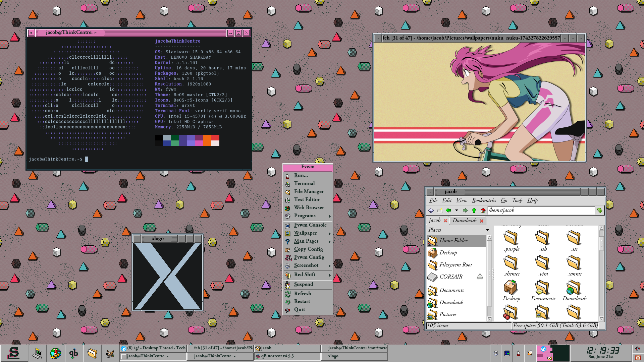Go up to parent folder green arrow
Viewport: 644px width, 362px height.
(474, 210)
